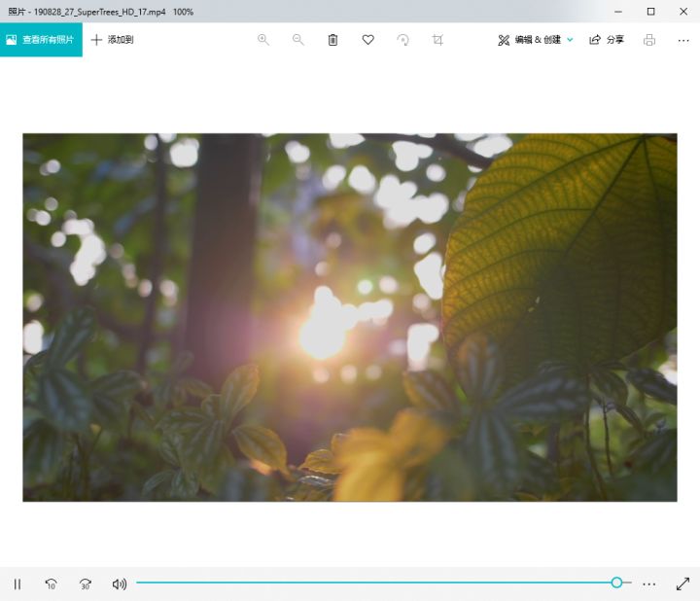Select the crop tool icon

pos(437,40)
